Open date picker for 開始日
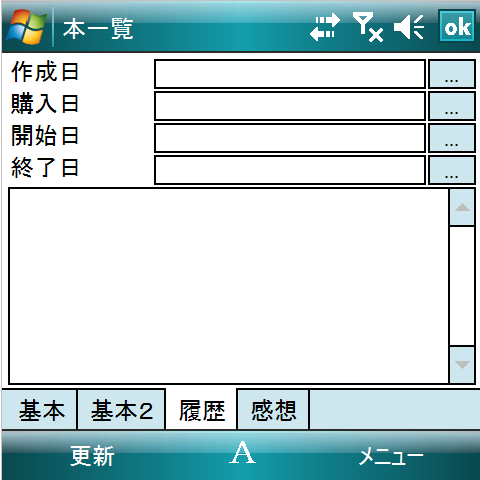The height and width of the screenshot is (480, 480). tap(452, 138)
